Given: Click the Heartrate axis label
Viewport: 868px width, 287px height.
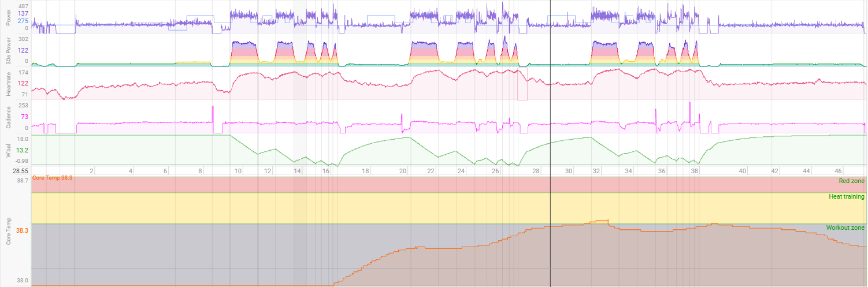Looking at the screenshot, I should (8, 84).
